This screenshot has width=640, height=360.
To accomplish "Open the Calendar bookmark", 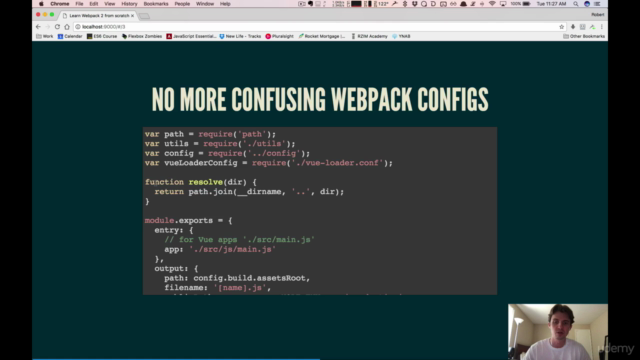I will click(70, 36).
